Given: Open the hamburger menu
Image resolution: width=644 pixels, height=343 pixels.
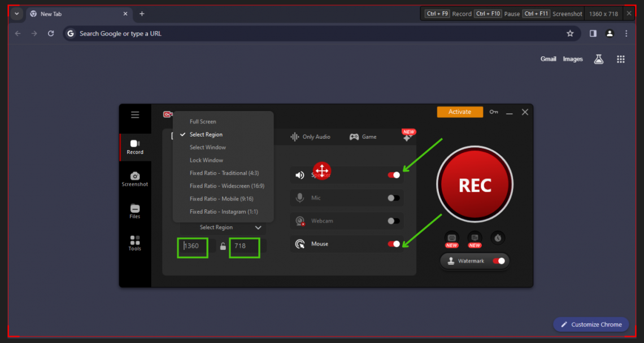Looking at the screenshot, I should 135,115.
